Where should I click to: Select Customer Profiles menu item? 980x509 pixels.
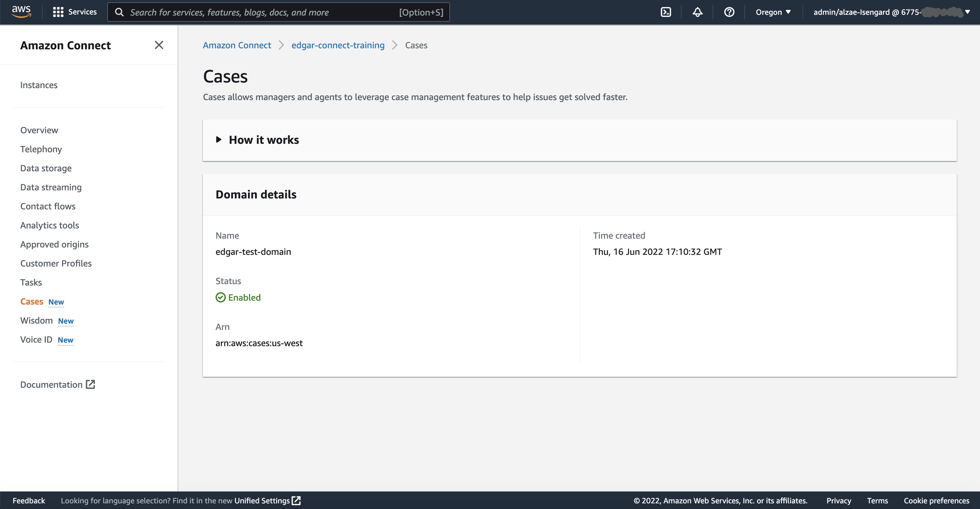[x=55, y=263]
